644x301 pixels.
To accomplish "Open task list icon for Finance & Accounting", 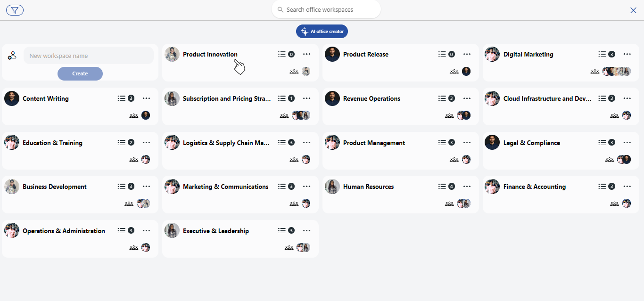I will point(602,187).
